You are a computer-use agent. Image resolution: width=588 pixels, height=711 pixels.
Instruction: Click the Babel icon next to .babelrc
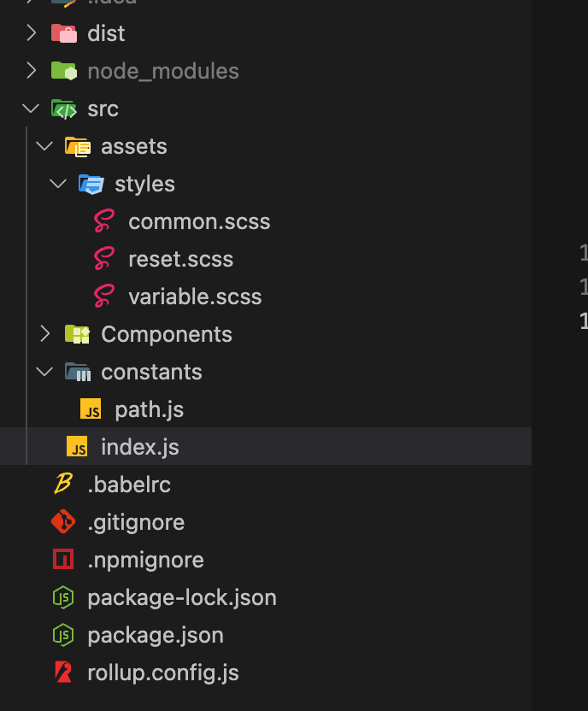click(x=63, y=485)
